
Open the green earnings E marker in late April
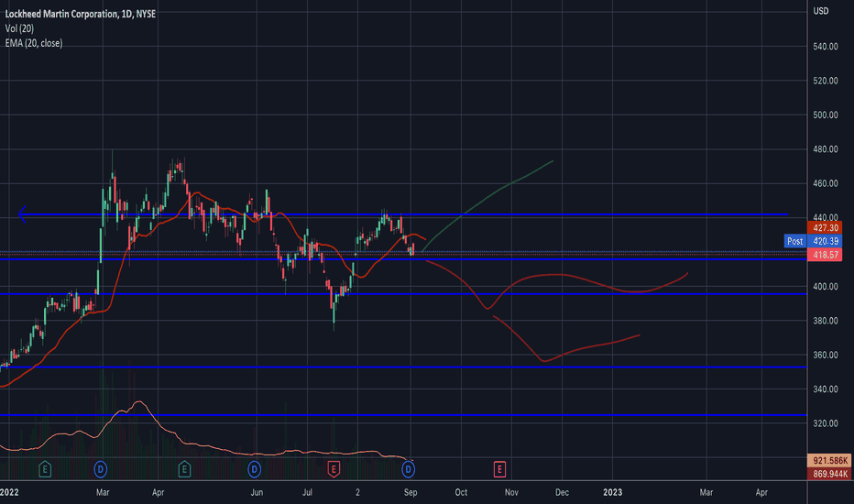(x=184, y=468)
